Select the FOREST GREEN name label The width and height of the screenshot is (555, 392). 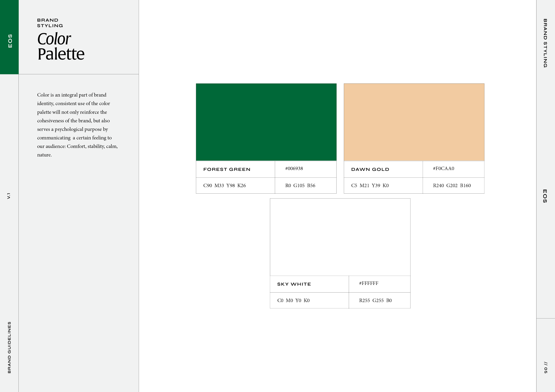[226, 169]
